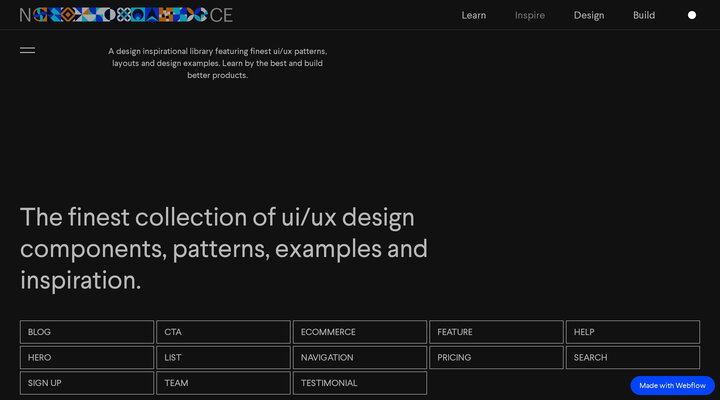720x400 pixels.
Task: Select the Build nav link
Action: click(x=644, y=15)
